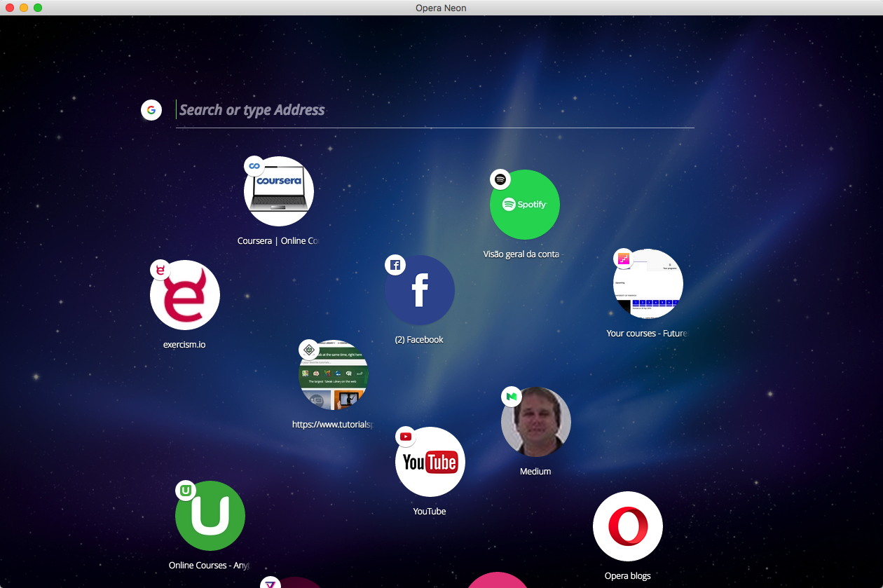Click the small Medium favicon badge
This screenshot has width=883, height=588.
(x=512, y=397)
